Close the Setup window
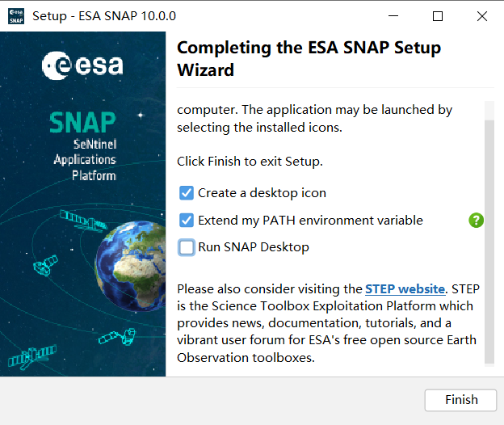Viewport: 504px width, 425px height. pyautogui.click(x=482, y=15)
